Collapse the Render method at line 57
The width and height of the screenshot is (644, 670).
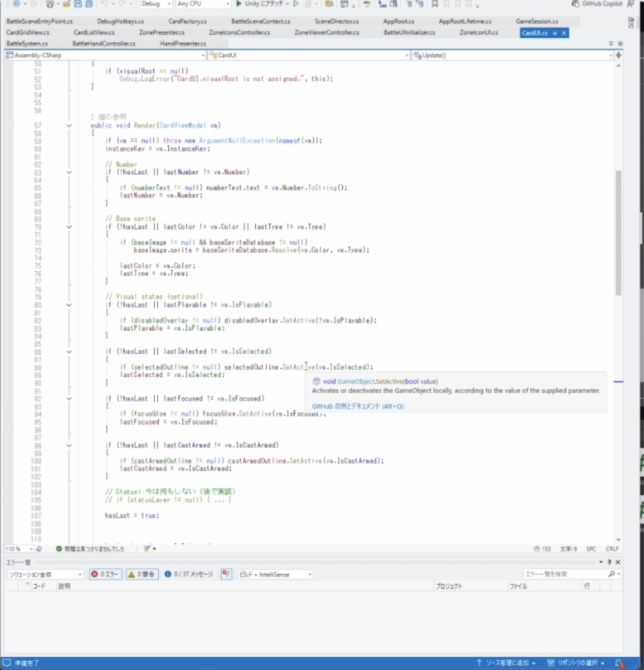(x=68, y=126)
